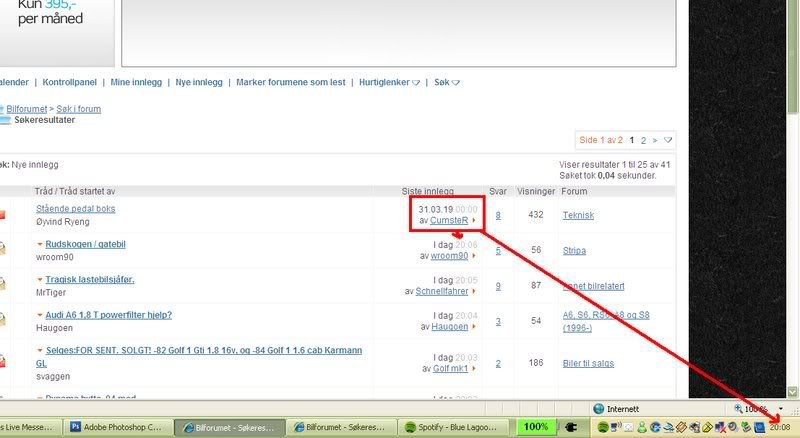Open zoom level dropdown arrow in status bar
The image size is (800, 438).
pos(781,409)
